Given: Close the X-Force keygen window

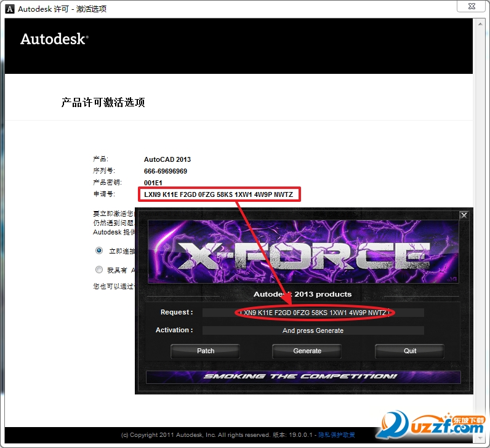Looking at the screenshot, I should click(464, 215).
